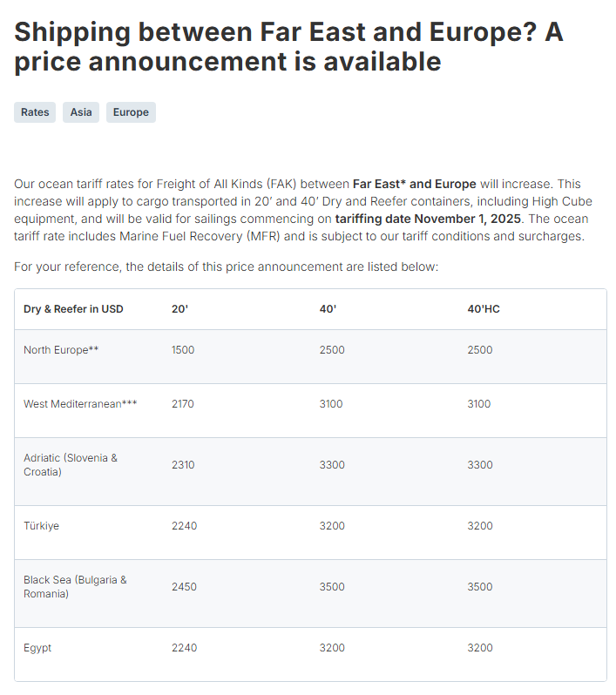This screenshot has width=616, height=695.
Task: Click the 40' column header
Action: pyautogui.click(x=328, y=309)
